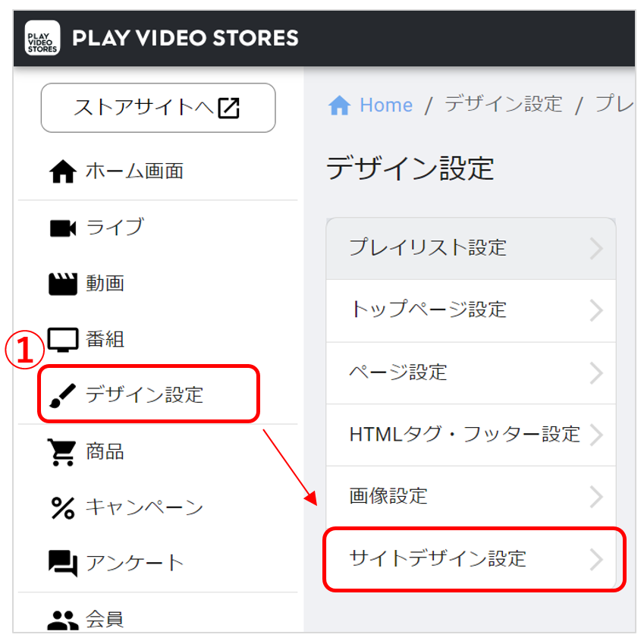Viewport: 644px width, 644px height.
Task: Click the percent icon for キャンペーン
Action: 62,508
